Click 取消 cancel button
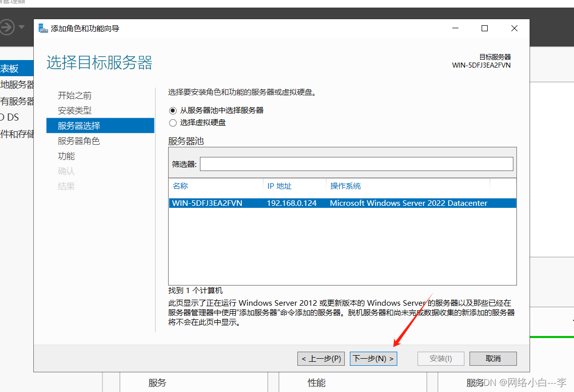The height and width of the screenshot is (392, 574). click(x=493, y=359)
